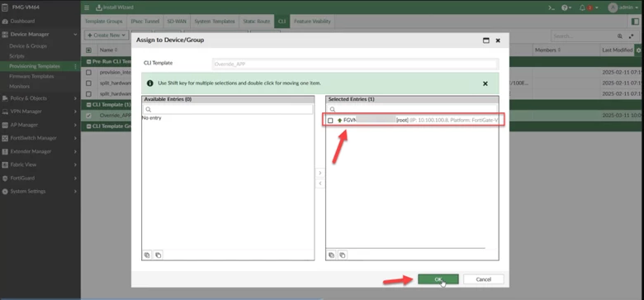This screenshot has width=644, height=300.
Task: Open the Install Wizard
Action: (115, 7)
